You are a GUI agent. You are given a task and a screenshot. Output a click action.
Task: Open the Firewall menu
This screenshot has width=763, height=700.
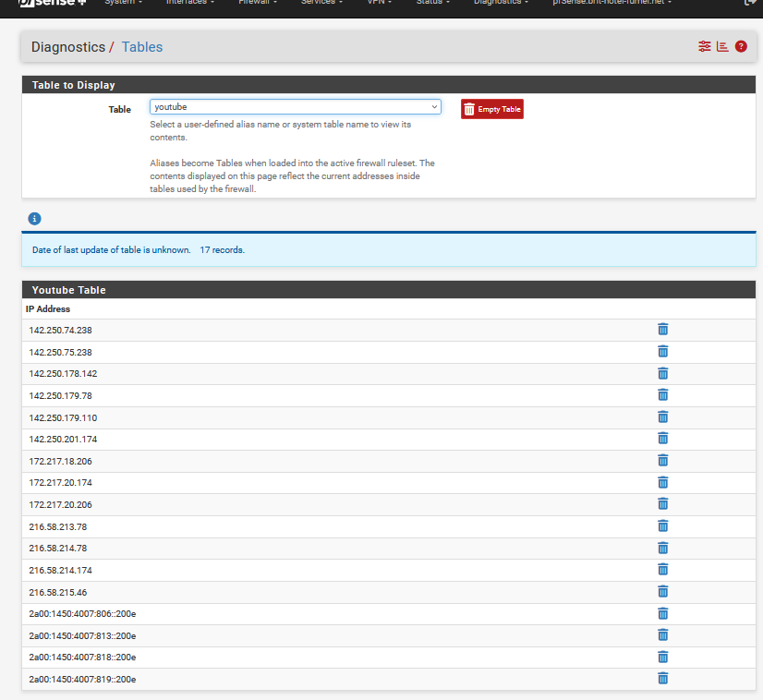click(258, 3)
